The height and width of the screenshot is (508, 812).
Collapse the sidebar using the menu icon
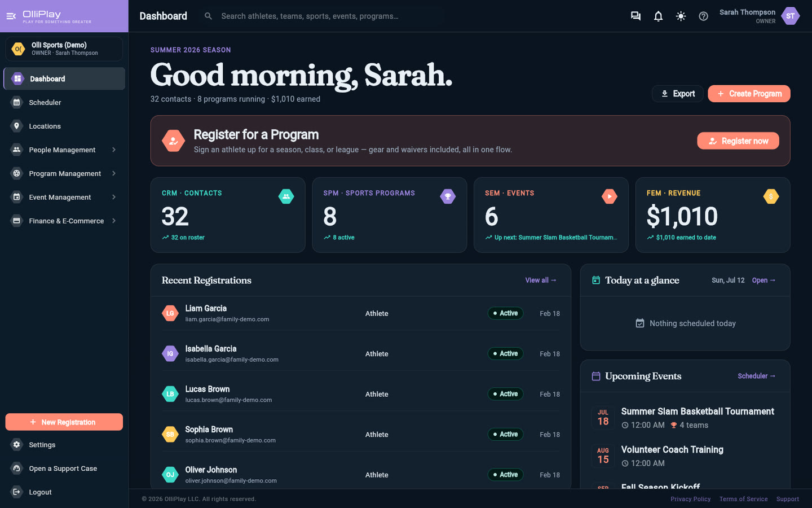tap(11, 16)
